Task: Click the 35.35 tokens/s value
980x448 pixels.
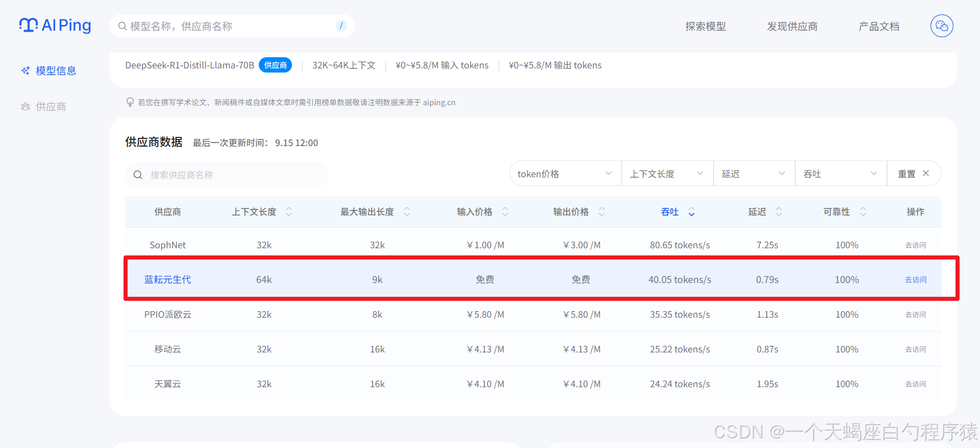Action: coord(680,314)
